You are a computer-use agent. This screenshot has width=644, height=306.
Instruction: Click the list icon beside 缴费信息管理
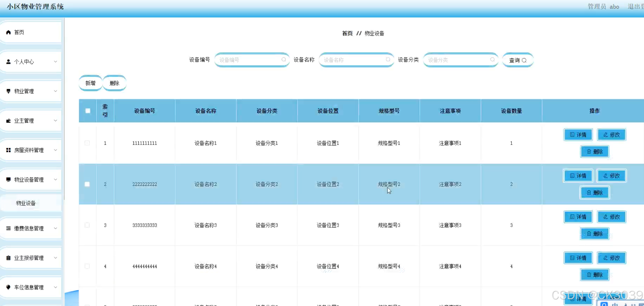[8, 228]
